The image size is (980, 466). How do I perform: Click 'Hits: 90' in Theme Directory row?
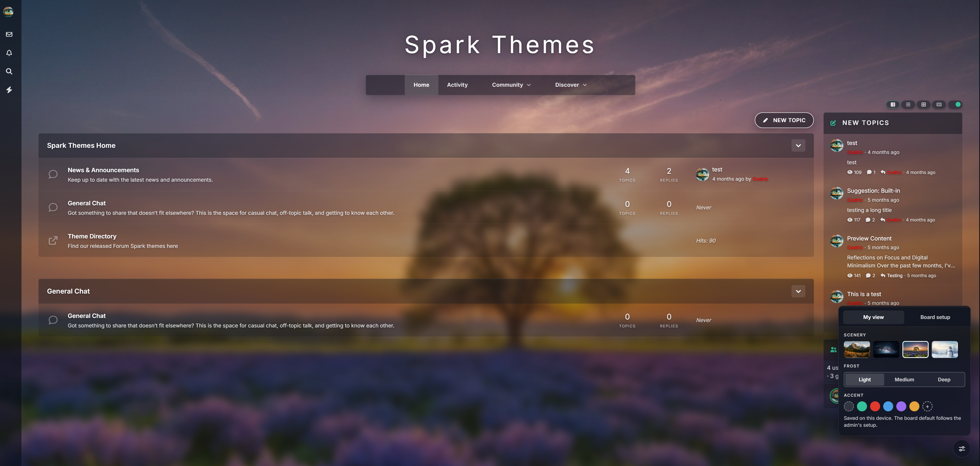(x=706, y=241)
